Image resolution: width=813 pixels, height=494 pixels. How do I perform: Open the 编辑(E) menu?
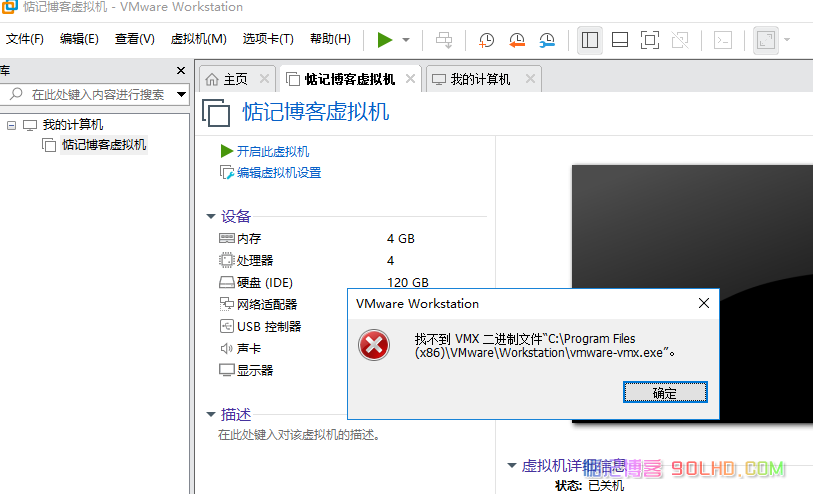(x=79, y=39)
